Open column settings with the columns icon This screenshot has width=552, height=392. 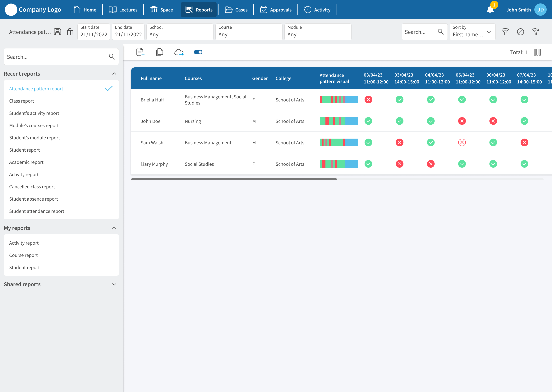537,52
